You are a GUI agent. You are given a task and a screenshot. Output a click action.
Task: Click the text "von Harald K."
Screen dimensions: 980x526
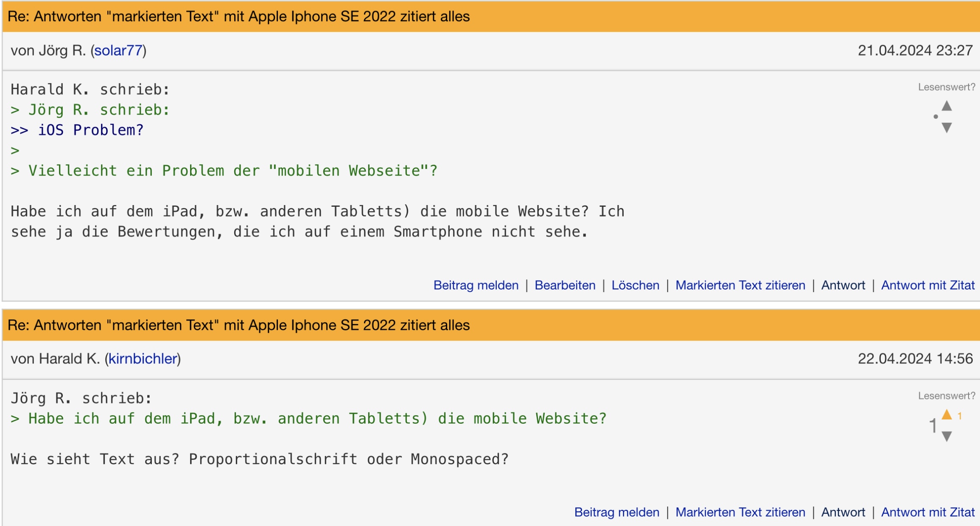[55, 359]
